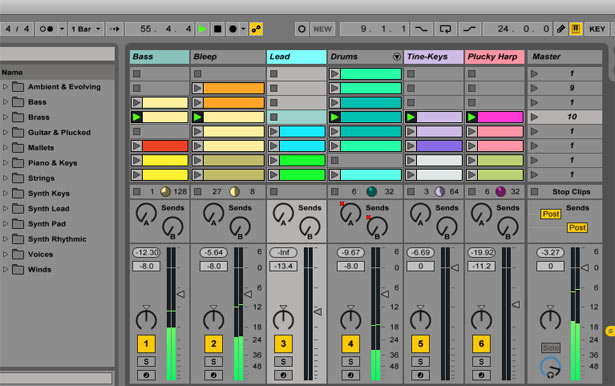The image size is (615, 386).
Task: Toggle Track Activator 4 for Drums
Action: click(x=351, y=344)
